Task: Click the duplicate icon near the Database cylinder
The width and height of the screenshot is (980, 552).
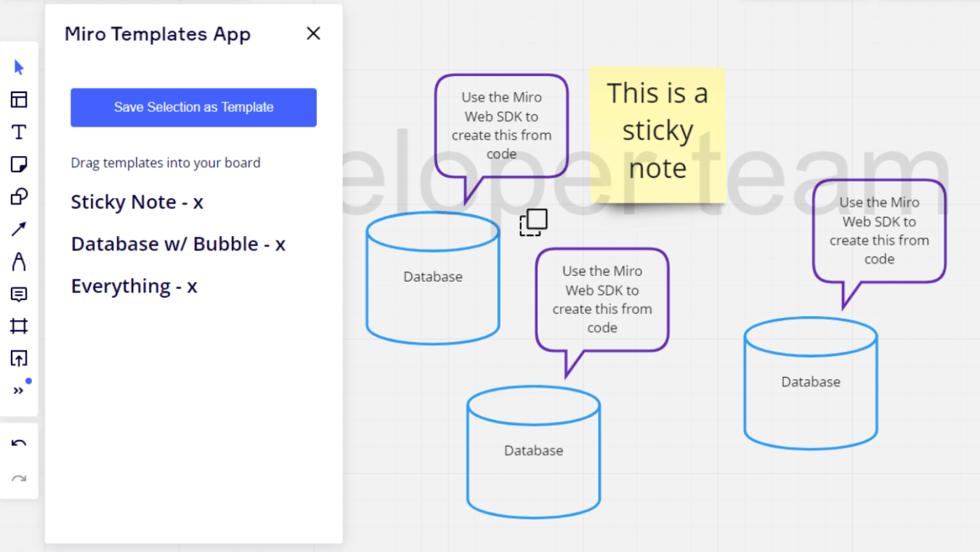Action: [533, 222]
